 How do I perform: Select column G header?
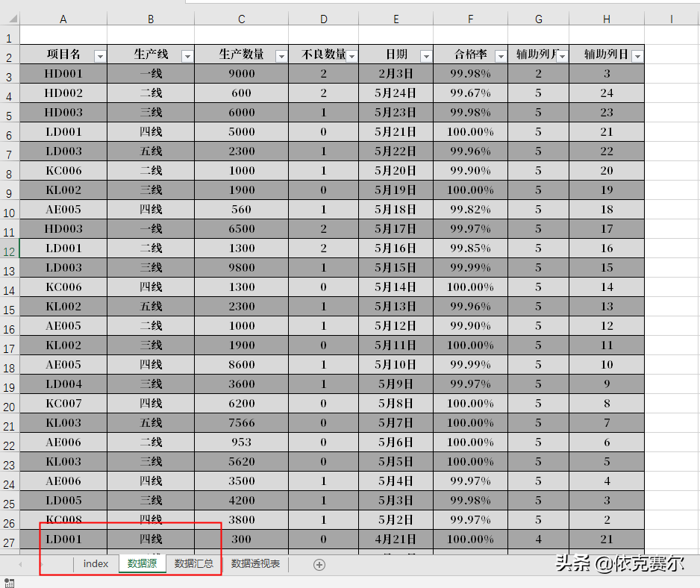coord(539,19)
